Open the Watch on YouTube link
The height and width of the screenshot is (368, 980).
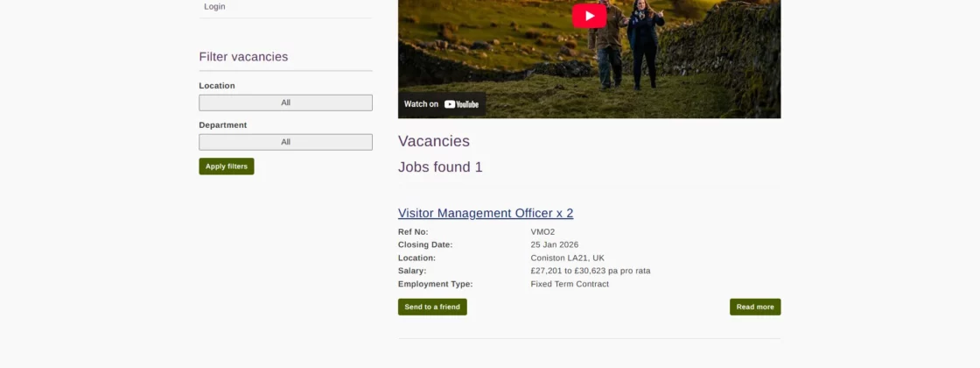pos(441,104)
